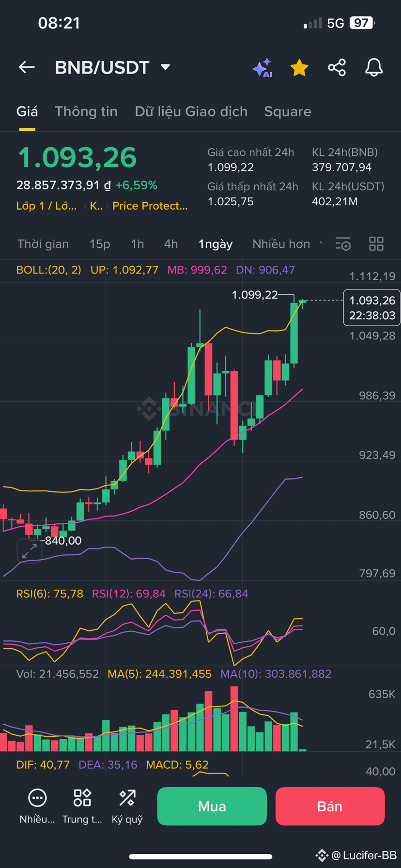Switch to the Giá tab
The width and height of the screenshot is (401, 868).
point(27,112)
